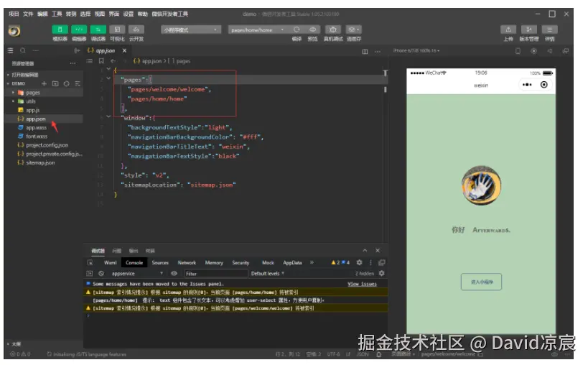The height and width of the screenshot is (365, 588).
Task: Open the 设置 menu
Action: pos(129,14)
